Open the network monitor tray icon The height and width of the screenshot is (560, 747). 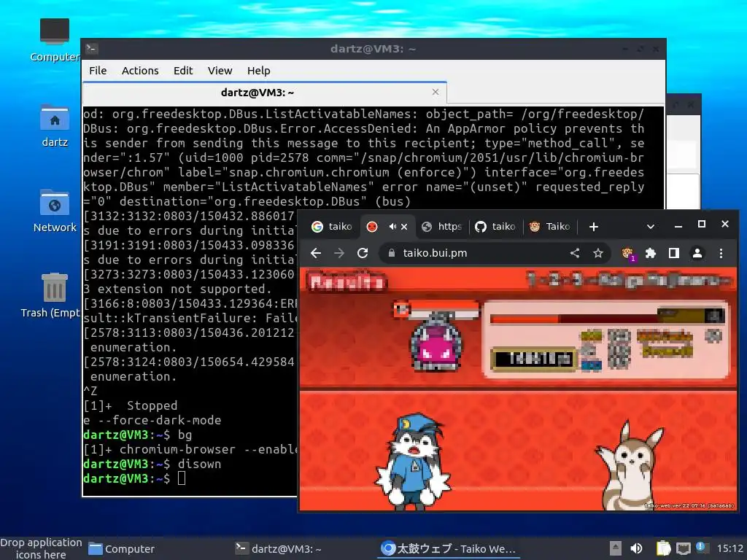pos(683,548)
